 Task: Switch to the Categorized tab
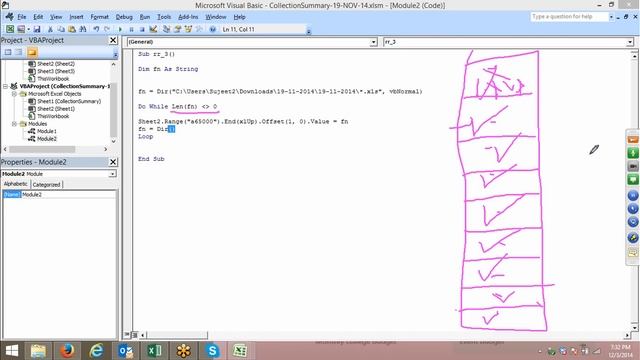click(47, 184)
